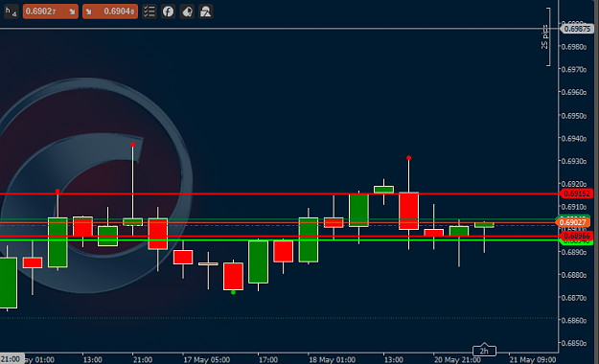
Task: Click the Buy button at 0.69040
Action: (110, 11)
